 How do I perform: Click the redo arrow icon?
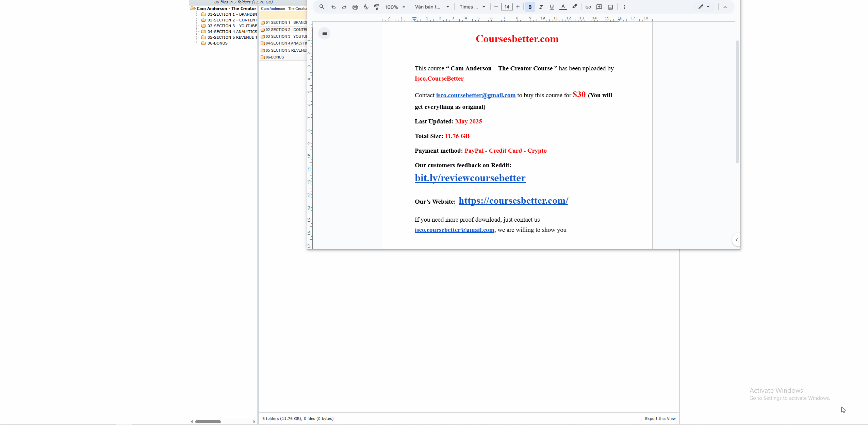[344, 7]
